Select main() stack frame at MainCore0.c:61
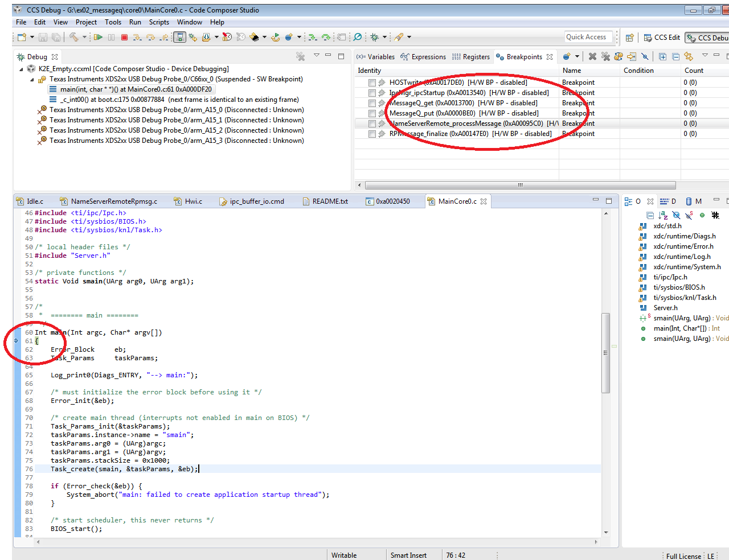The image size is (729, 560). [136, 89]
